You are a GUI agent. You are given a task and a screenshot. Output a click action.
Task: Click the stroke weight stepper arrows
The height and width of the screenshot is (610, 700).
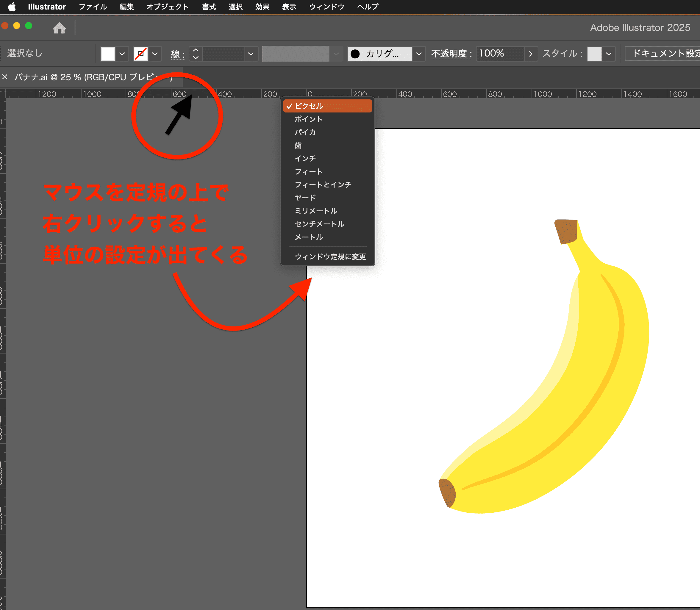click(196, 54)
